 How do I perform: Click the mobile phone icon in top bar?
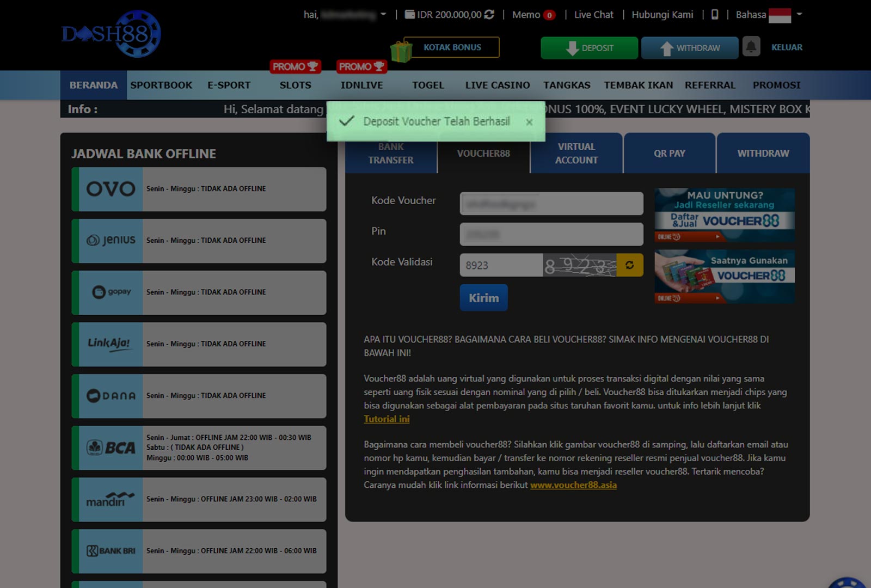coord(715,15)
